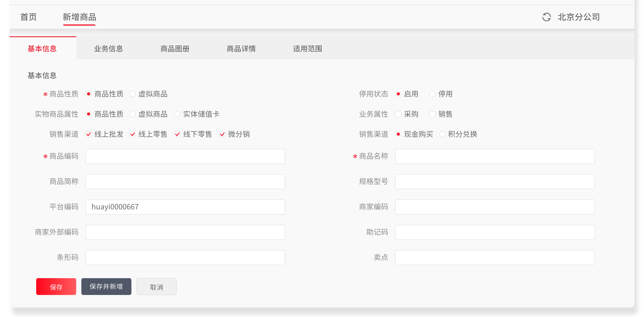644x317 pixels.
Task: Uncheck the 线上批发 checkbox
Action: point(88,134)
